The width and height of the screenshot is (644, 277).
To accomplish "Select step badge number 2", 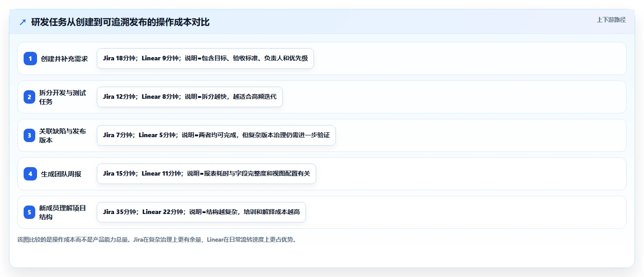I will [x=29, y=97].
